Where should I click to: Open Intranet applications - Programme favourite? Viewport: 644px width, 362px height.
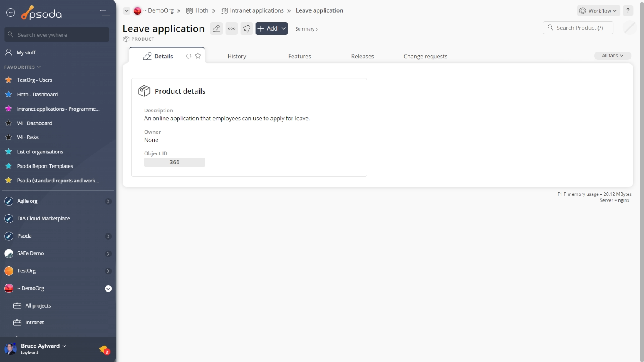point(58,109)
